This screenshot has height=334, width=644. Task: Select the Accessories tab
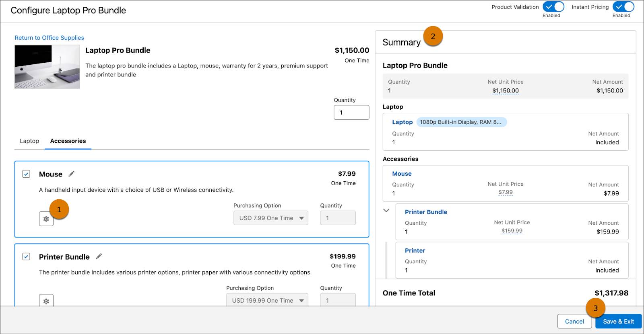[68, 141]
